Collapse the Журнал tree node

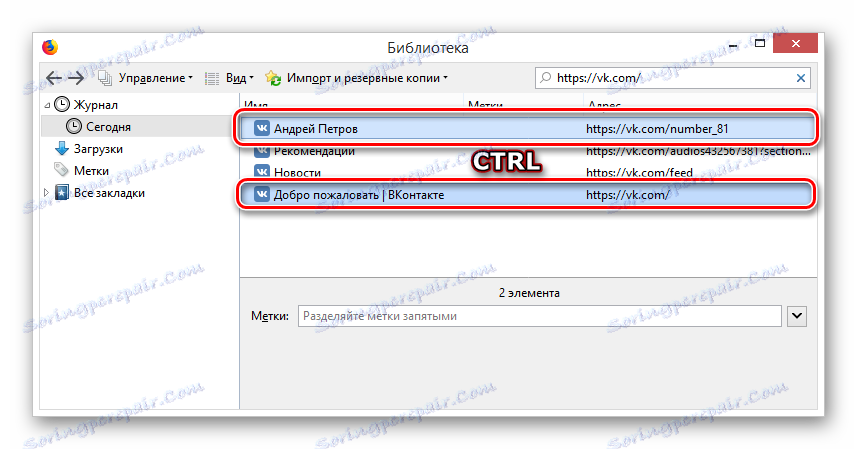47,105
